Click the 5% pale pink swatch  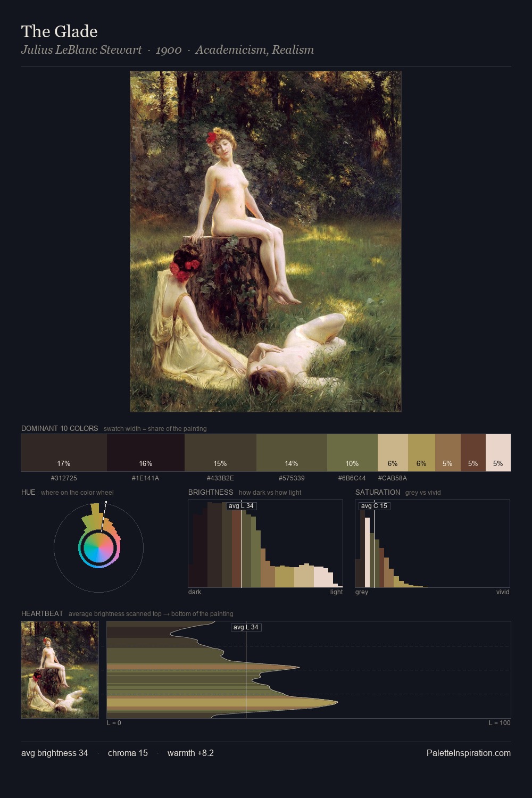tap(498, 453)
